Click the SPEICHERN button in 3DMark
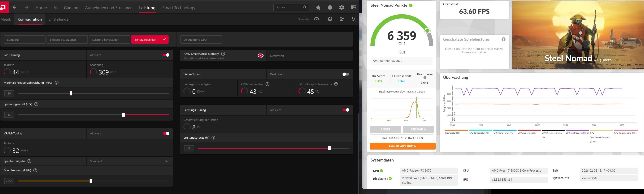Image resolution: width=644 pixels, height=194 pixels. (418, 129)
